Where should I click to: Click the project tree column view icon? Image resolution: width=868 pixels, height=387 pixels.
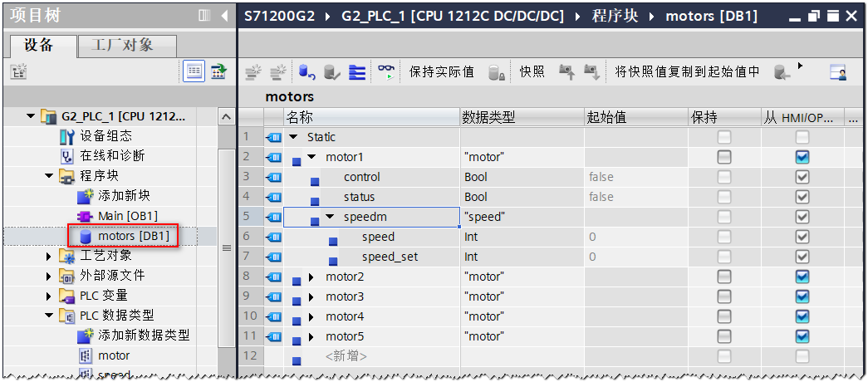tap(204, 16)
